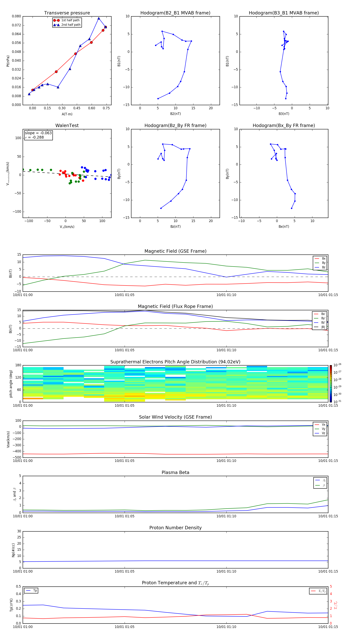
Task: Click the 'A(T·m)' x-axis label
Action: [x=67, y=114]
